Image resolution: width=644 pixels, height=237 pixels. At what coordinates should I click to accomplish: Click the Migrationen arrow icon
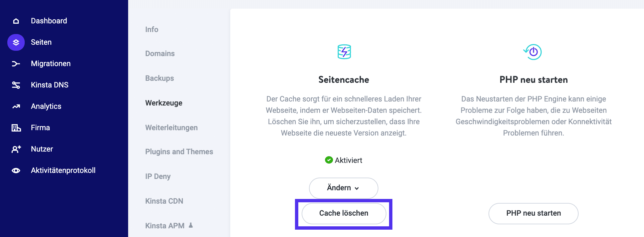[x=15, y=63]
